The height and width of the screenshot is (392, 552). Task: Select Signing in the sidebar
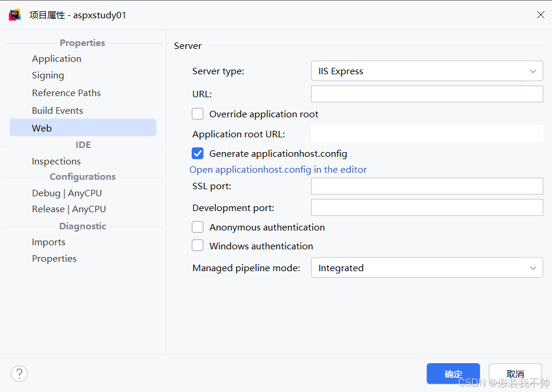(48, 75)
